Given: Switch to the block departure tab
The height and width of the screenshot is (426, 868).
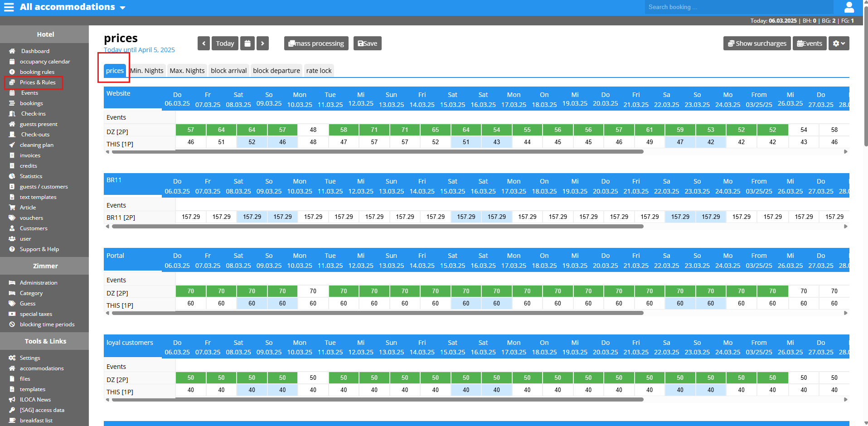Looking at the screenshot, I should click(276, 71).
